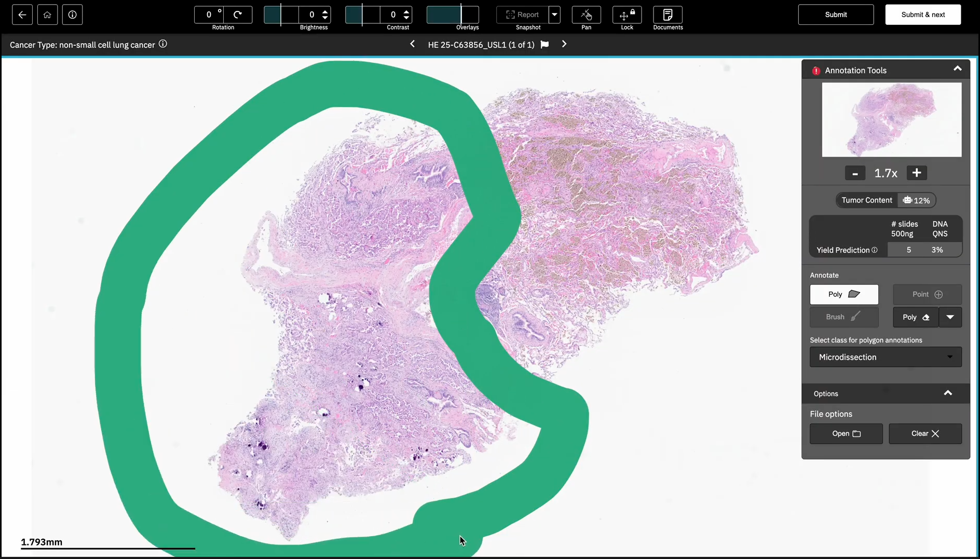Clear the annotations
The width and height of the screenshot is (980, 559).
(x=925, y=433)
